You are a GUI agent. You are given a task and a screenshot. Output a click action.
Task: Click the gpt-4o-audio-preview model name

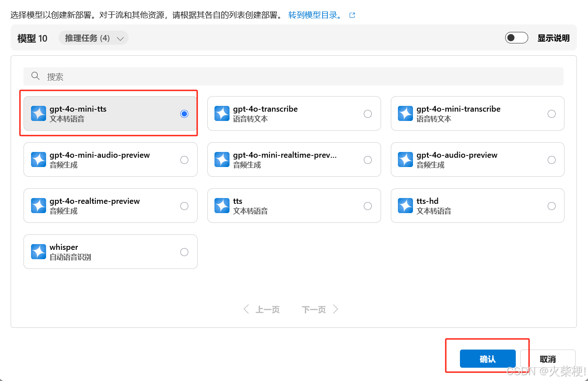[457, 155]
